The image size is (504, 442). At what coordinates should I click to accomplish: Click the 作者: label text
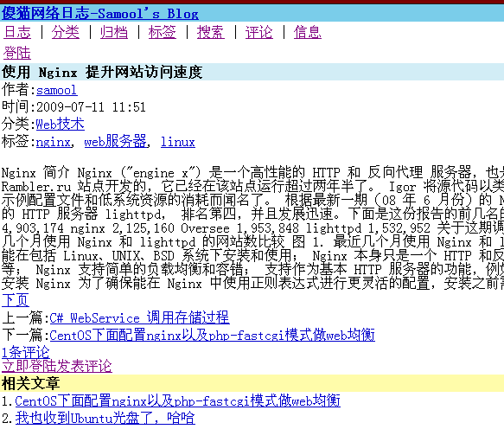click(x=19, y=90)
